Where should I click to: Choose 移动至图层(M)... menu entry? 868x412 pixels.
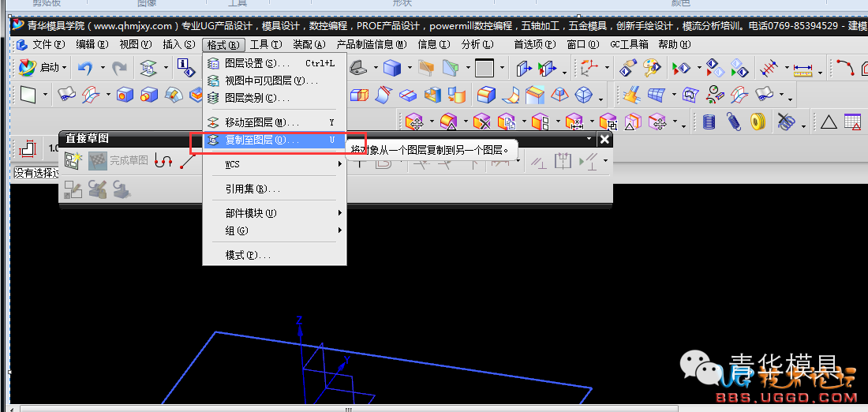click(x=275, y=122)
